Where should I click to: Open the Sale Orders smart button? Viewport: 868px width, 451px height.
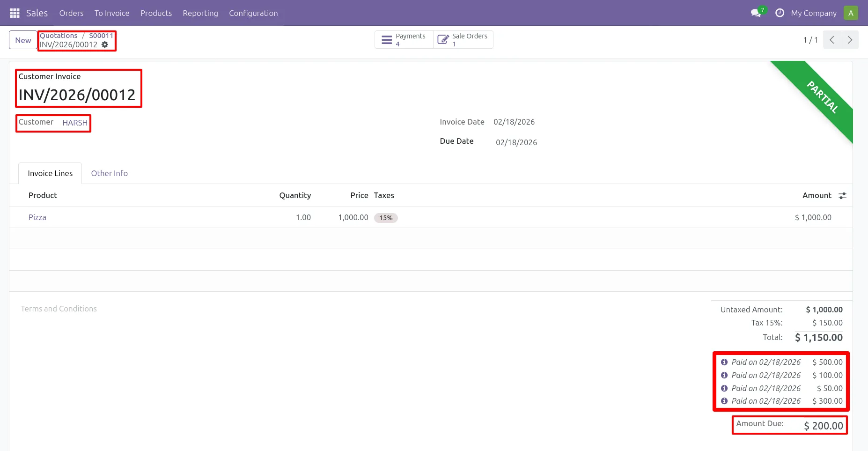[x=463, y=40]
